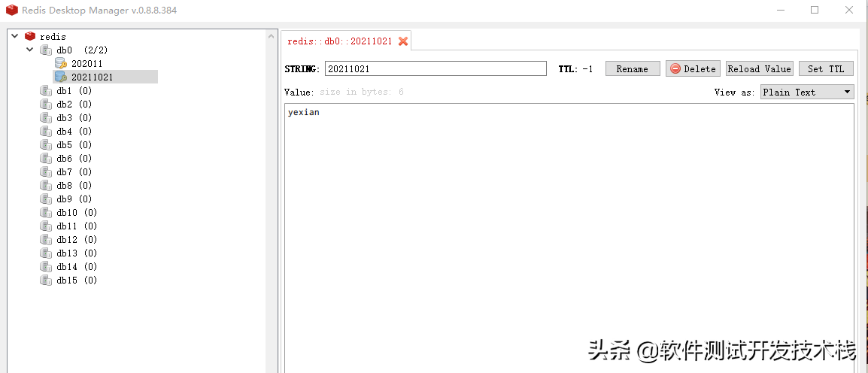Viewport: 868px width, 373px height.
Task: Select the db3 (0) label
Action: (x=74, y=118)
